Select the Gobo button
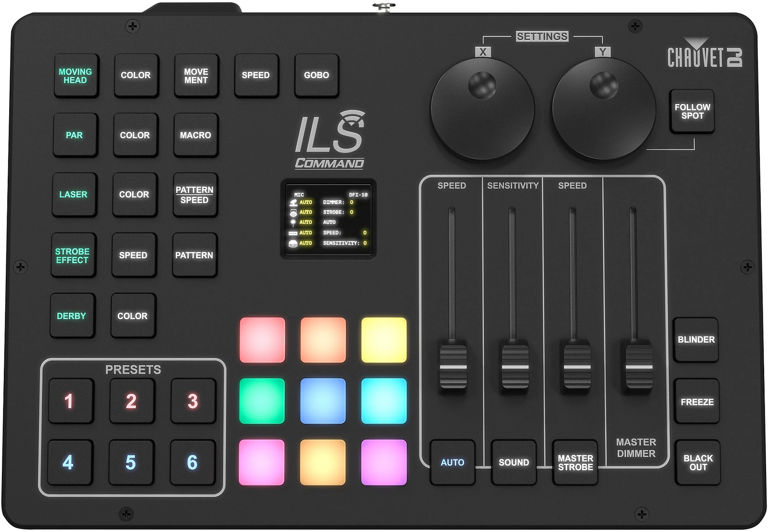The image size is (768, 532). click(316, 75)
